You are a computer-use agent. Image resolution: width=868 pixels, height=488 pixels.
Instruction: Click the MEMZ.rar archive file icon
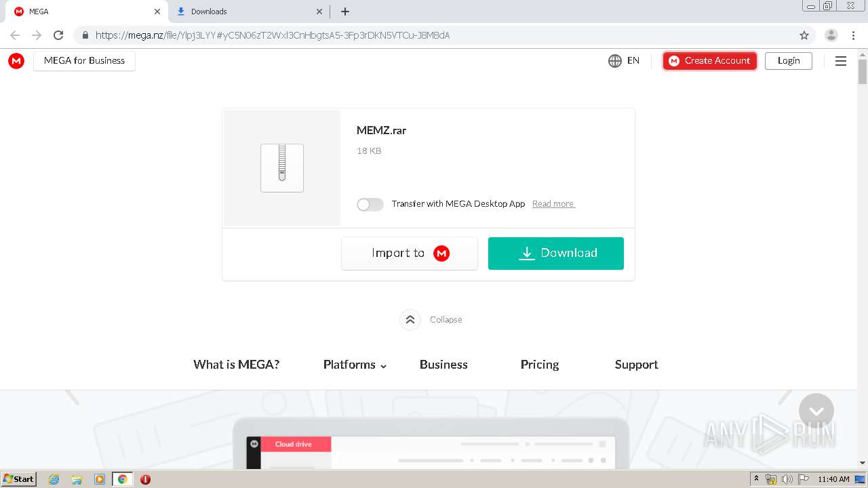tap(282, 168)
